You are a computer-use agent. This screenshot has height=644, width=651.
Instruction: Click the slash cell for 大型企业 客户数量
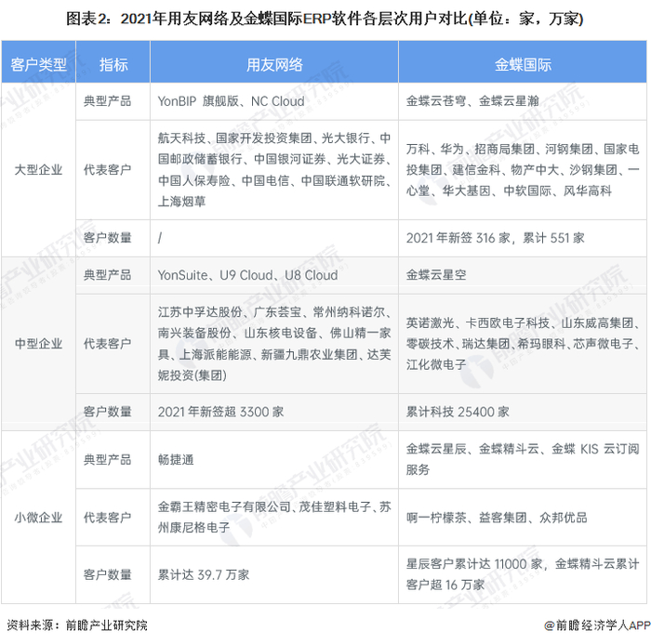click(x=274, y=238)
